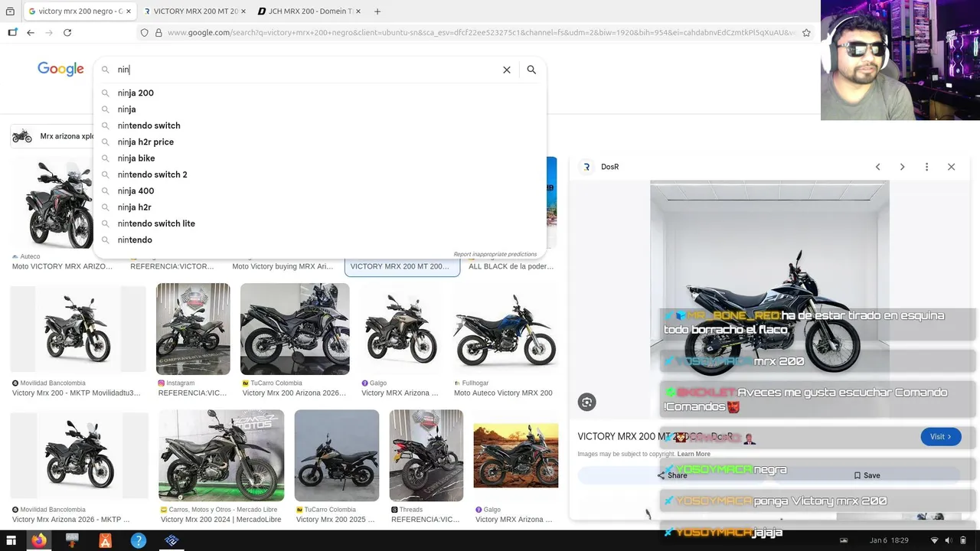Go back with the browser back arrow
Screen dimensions: 980x551
pos(31,33)
